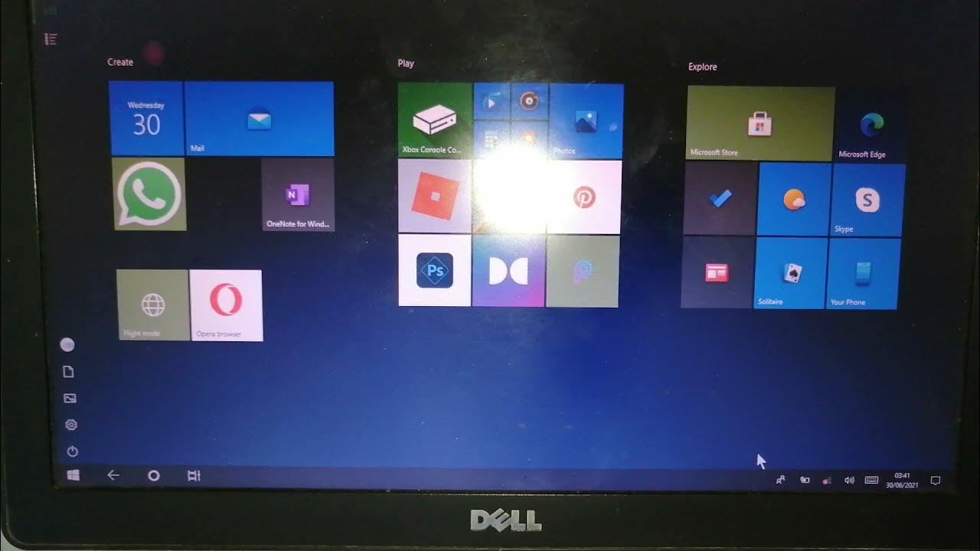
Task: Open Xbox Console Companion tile
Action: click(435, 120)
